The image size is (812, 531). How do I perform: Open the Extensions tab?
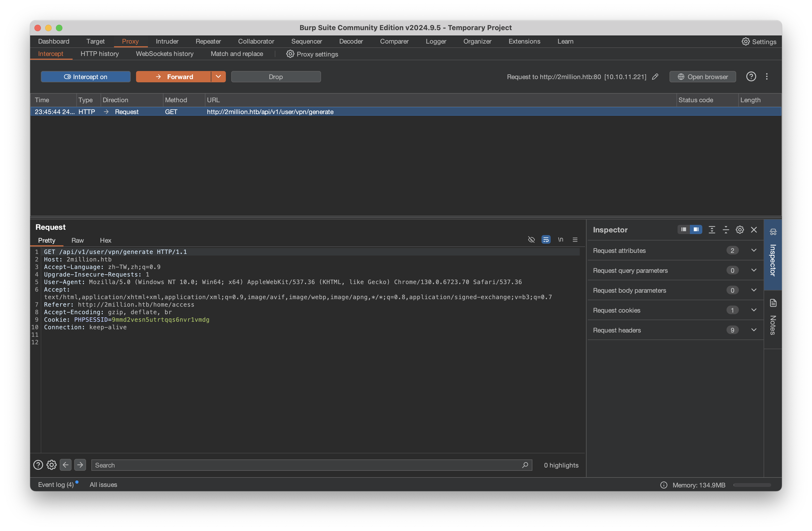coord(524,41)
